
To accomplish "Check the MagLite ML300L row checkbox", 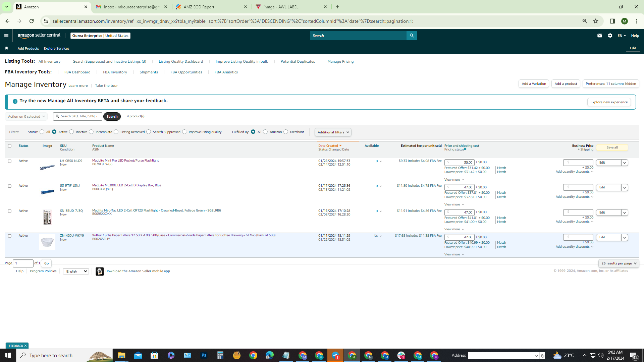I will 10,186.
